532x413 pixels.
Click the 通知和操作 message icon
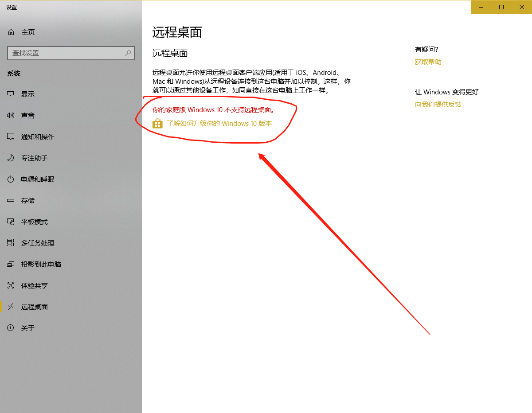11,137
